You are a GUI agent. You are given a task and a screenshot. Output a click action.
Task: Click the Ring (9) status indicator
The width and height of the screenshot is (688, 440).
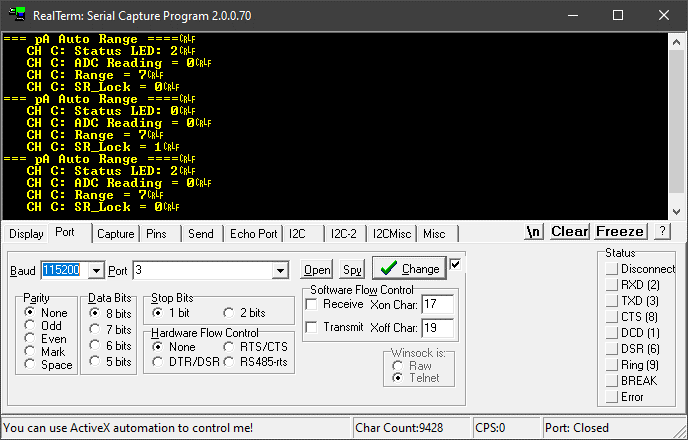point(612,365)
